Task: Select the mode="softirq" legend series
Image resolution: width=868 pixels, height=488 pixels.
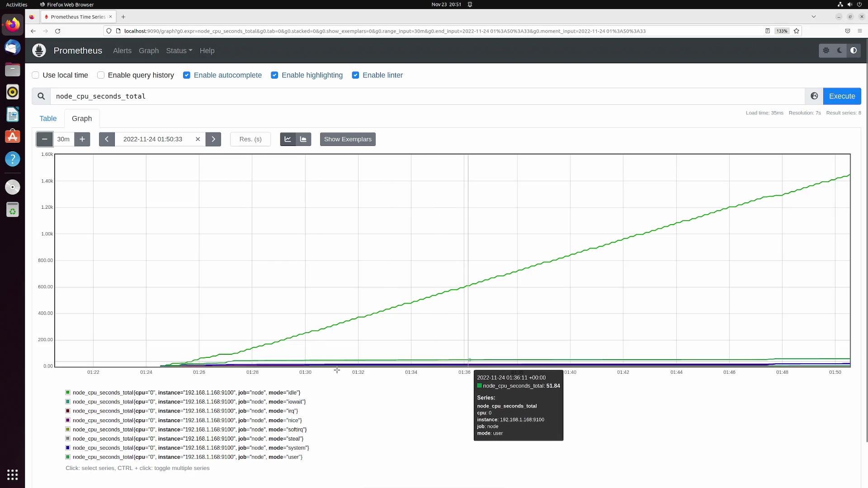Action: pyautogui.click(x=186, y=430)
